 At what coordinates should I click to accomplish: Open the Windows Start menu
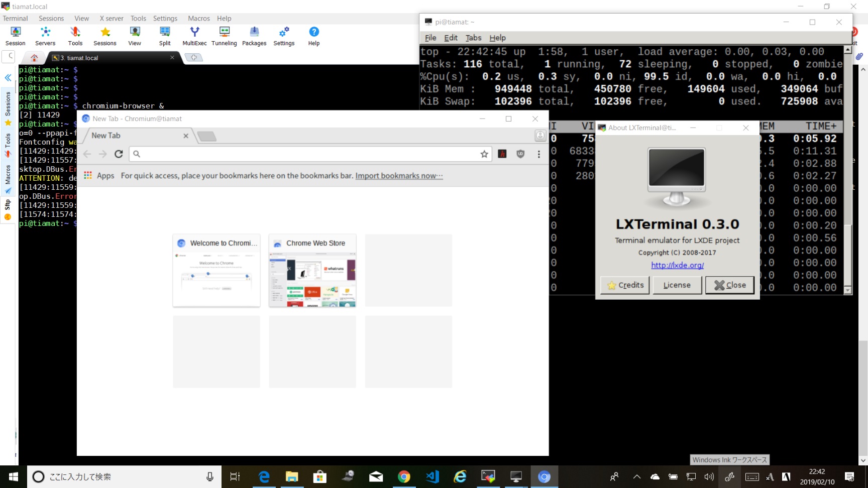pyautogui.click(x=14, y=476)
